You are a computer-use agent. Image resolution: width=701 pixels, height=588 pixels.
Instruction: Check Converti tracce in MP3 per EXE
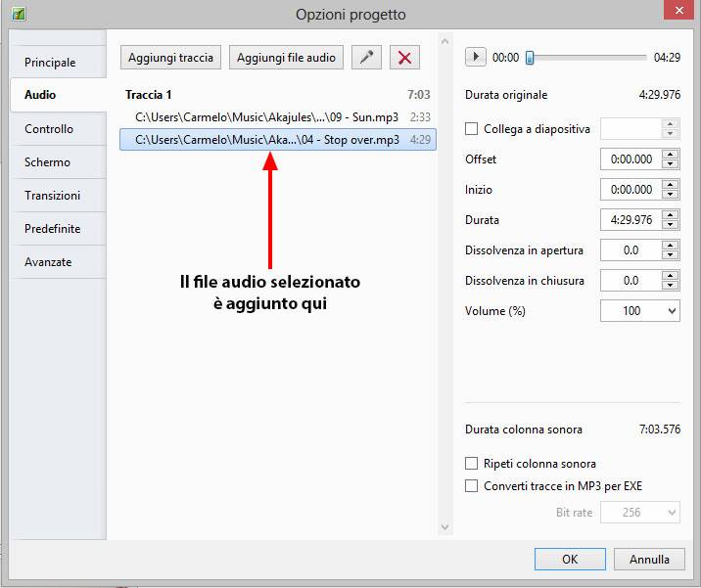point(472,486)
